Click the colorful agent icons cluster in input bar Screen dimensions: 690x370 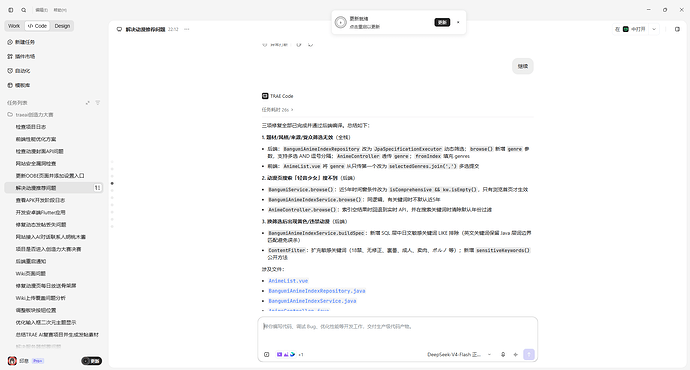point(286,355)
